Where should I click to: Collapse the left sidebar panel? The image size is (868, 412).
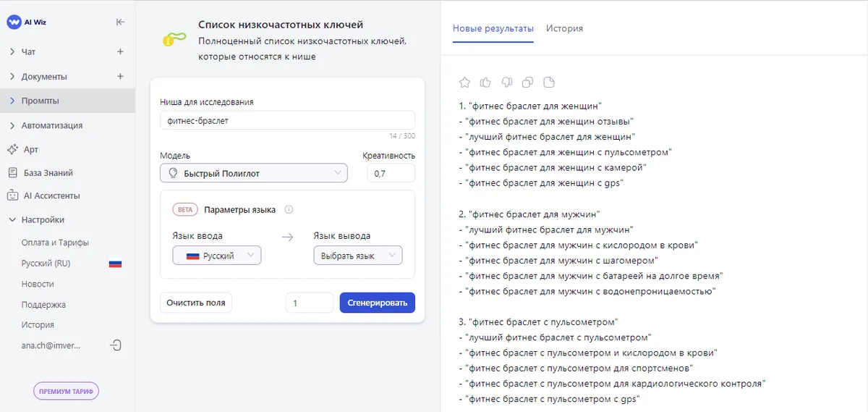(120, 22)
